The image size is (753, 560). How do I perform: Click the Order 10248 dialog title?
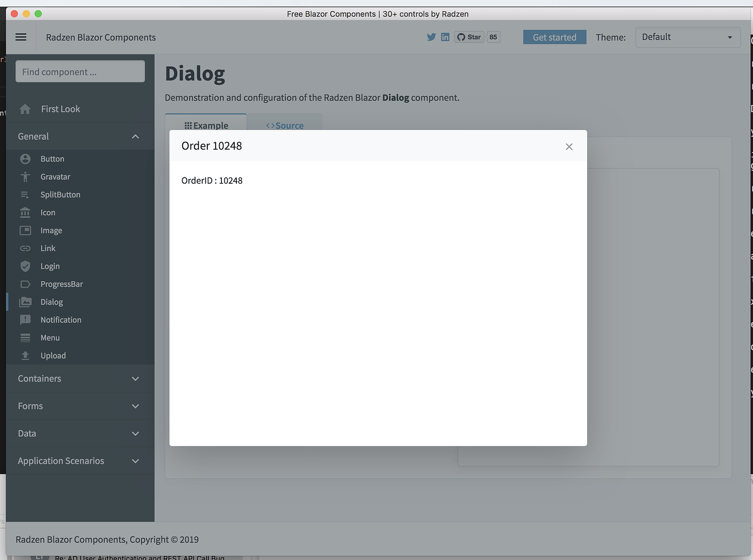pyautogui.click(x=212, y=146)
